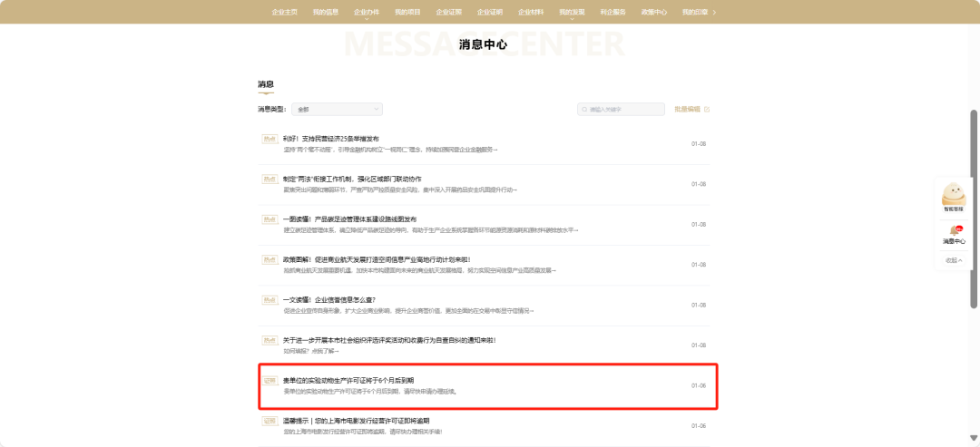
Task: Click the 热点 tag on 制定"两法"衔接 message
Action: click(269, 180)
